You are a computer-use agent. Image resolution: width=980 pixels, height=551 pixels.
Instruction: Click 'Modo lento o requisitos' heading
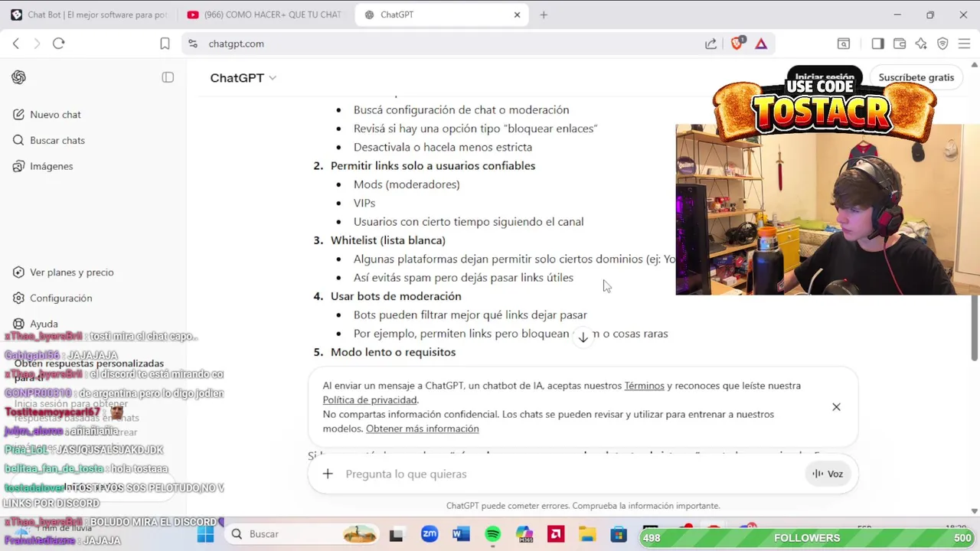[393, 352]
